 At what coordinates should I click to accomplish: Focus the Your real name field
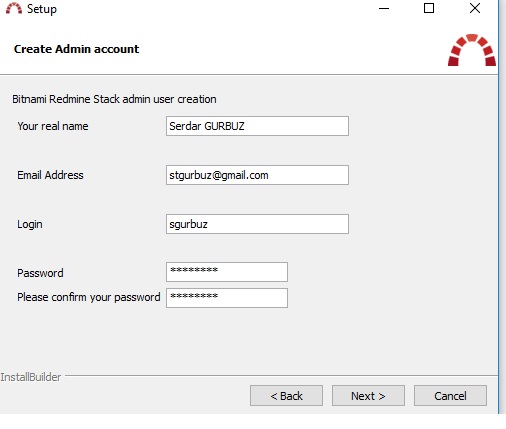[257, 126]
